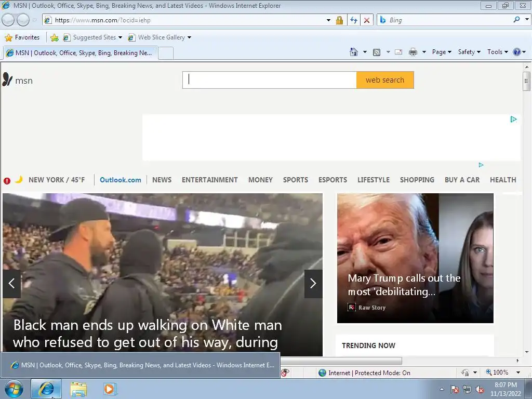Open the Page menu
532x399 pixels.
tap(442, 52)
